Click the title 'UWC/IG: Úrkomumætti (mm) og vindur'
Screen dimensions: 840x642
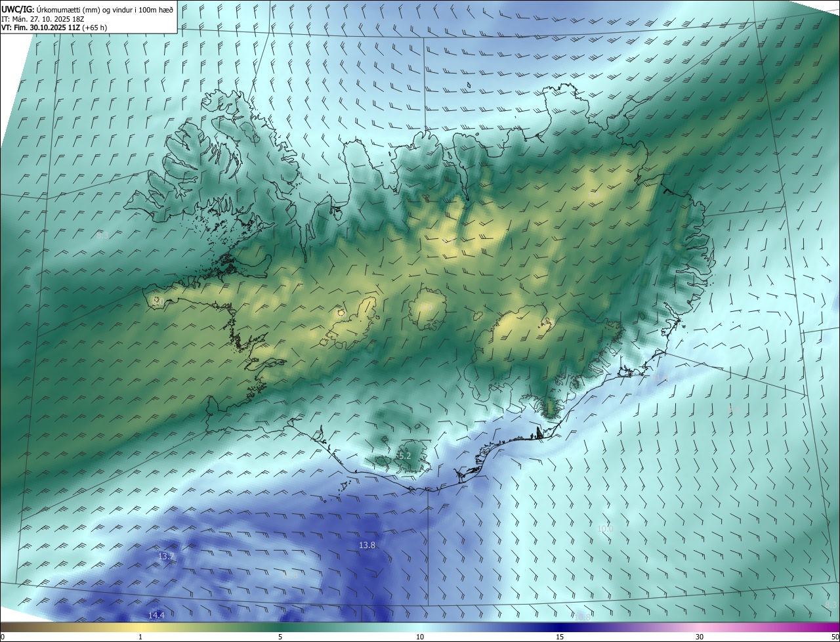(87, 9)
